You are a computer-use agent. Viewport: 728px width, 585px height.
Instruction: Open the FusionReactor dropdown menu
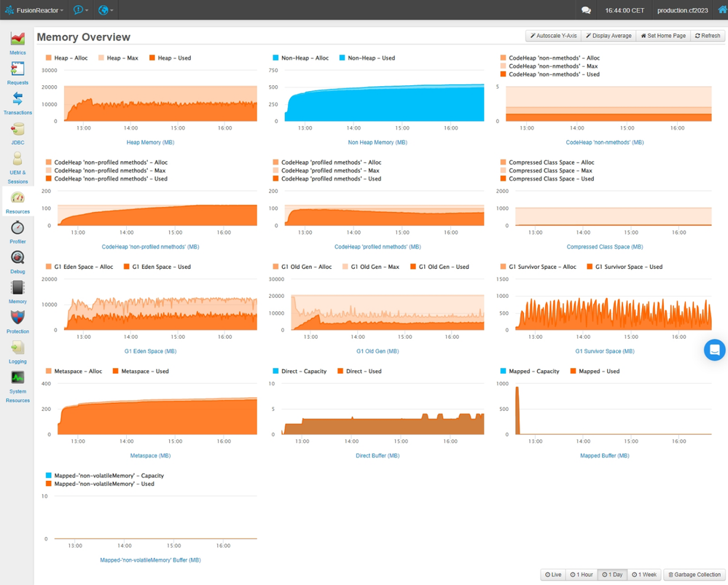[34, 10]
